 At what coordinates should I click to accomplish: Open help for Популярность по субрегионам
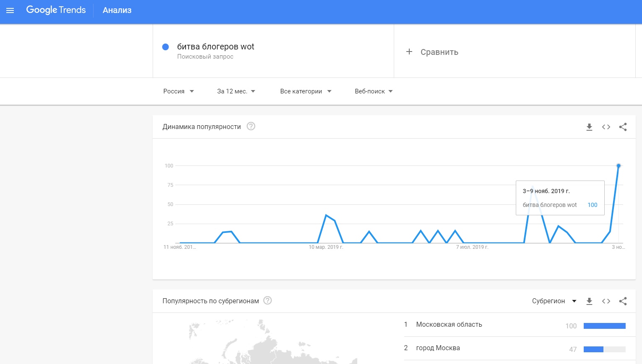click(x=268, y=301)
